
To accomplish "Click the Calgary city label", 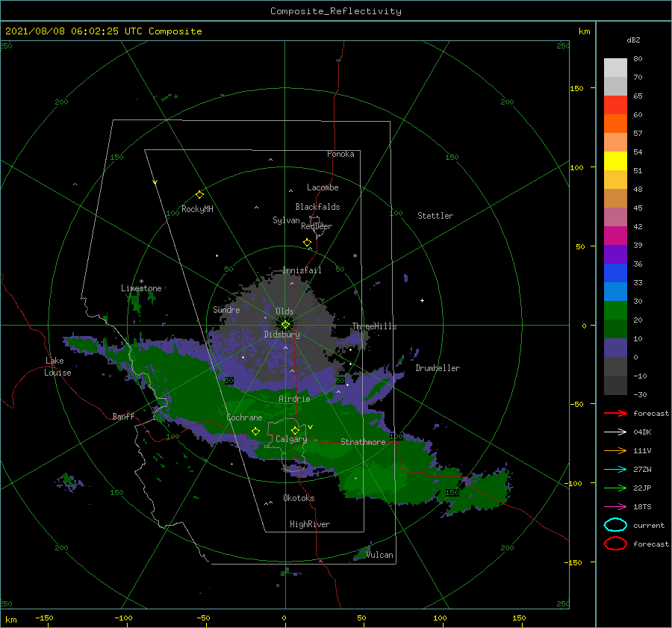I will click(291, 439).
